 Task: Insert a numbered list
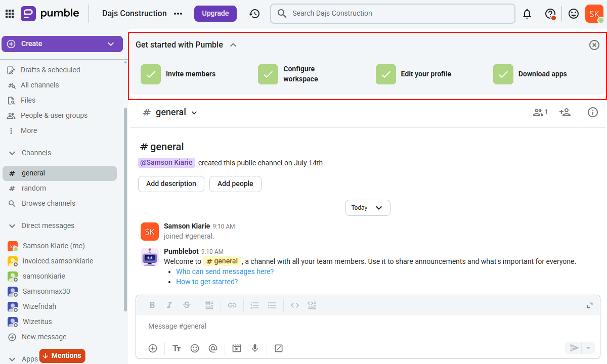pyautogui.click(x=255, y=305)
